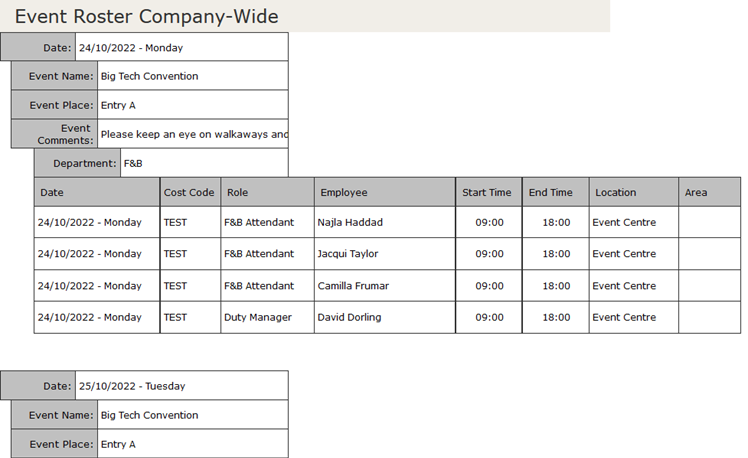Click the empty Area cell for Najla Haddad
Viewport: 748px width, 458px height.
coord(709,222)
